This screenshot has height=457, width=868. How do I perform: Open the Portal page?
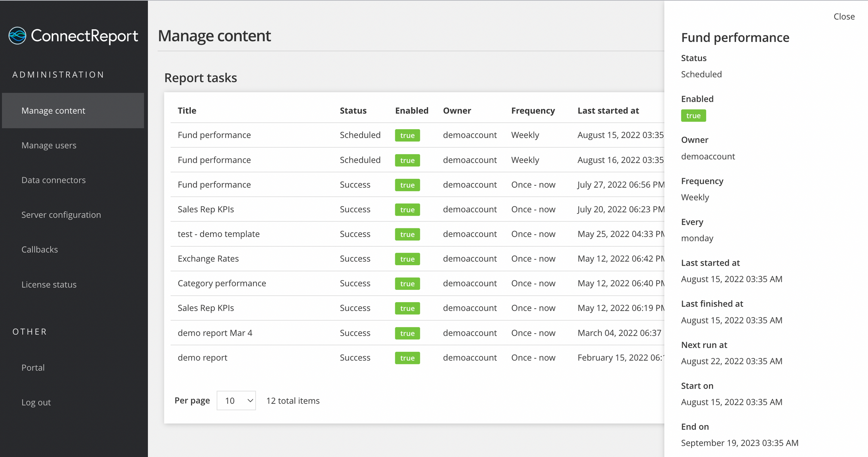pyautogui.click(x=33, y=367)
